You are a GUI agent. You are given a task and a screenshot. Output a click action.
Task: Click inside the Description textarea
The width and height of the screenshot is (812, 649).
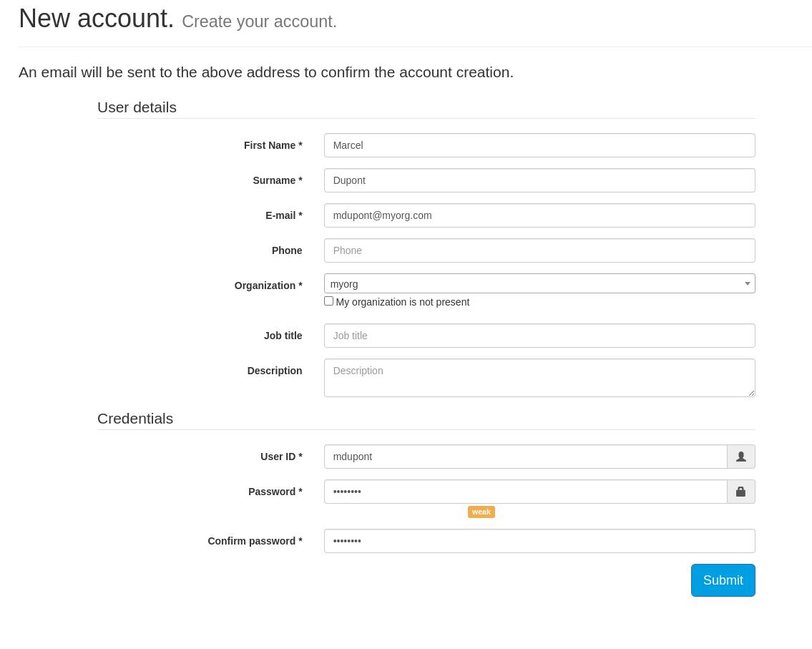coord(539,378)
